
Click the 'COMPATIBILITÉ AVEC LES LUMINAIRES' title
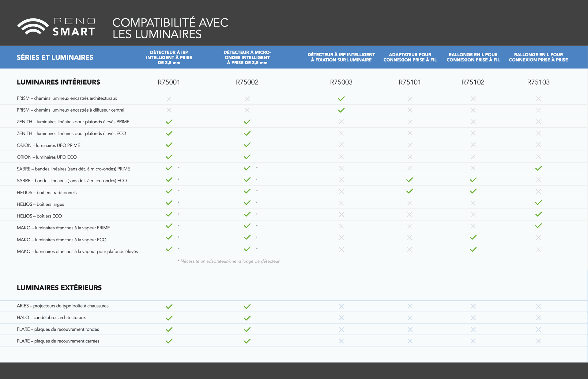tap(170, 28)
